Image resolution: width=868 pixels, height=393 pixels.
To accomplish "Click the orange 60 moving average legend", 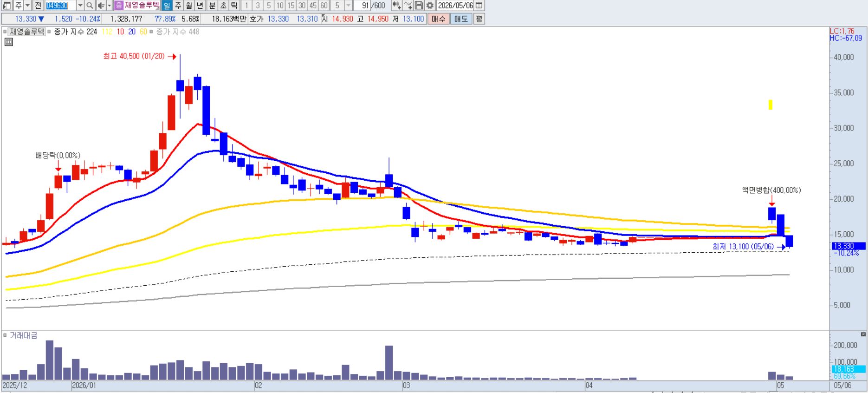I will point(143,32).
